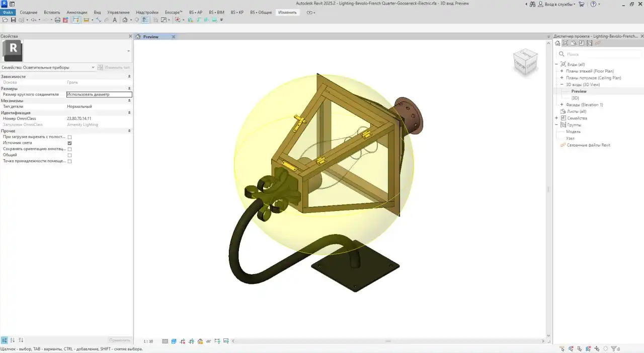Open the Семейство dropdown in Properties
The width and height of the screenshot is (644, 353).
[93, 67]
